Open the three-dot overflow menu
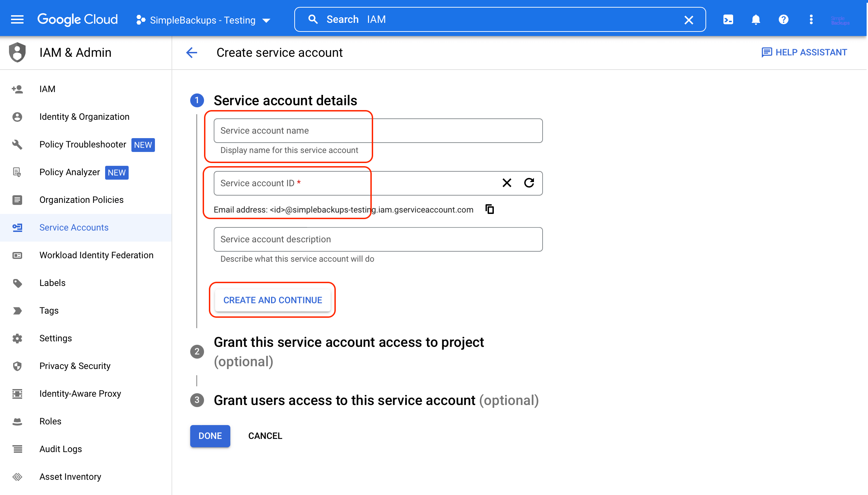The width and height of the screenshot is (868, 495). pyautogui.click(x=811, y=19)
